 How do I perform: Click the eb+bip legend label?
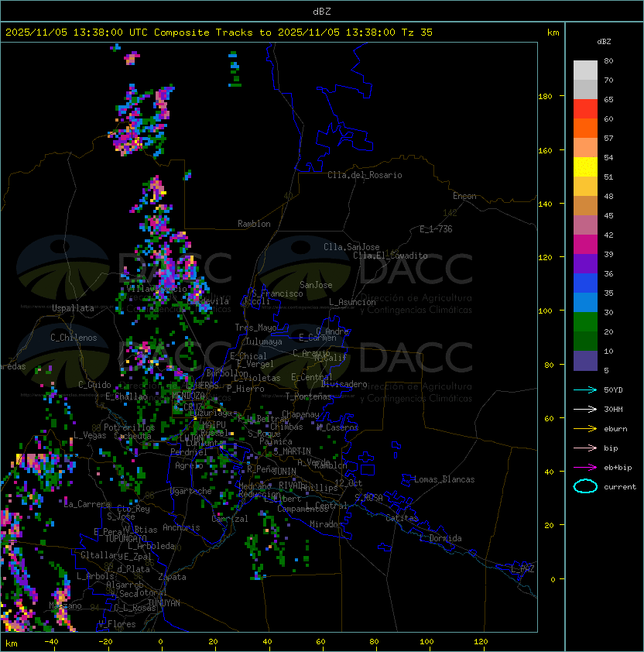[x=618, y=468]
